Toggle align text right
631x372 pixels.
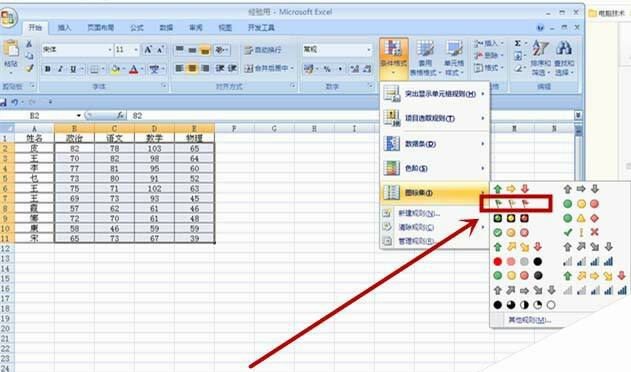click(205, 68)
